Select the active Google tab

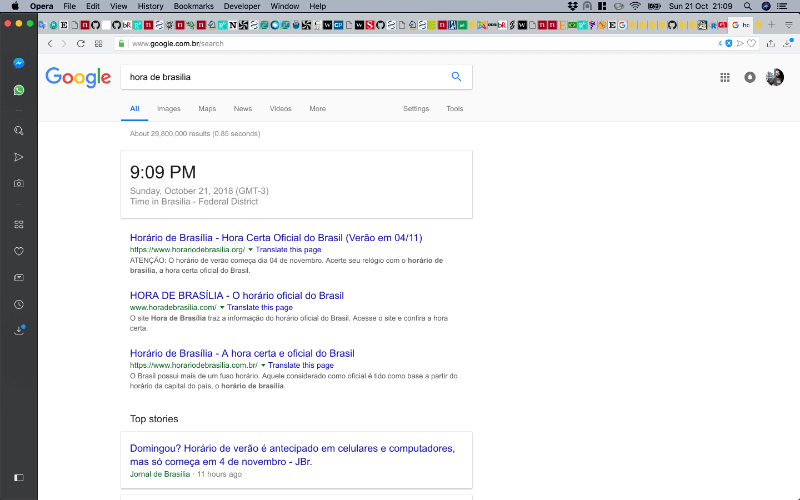[x=740, y=24]
